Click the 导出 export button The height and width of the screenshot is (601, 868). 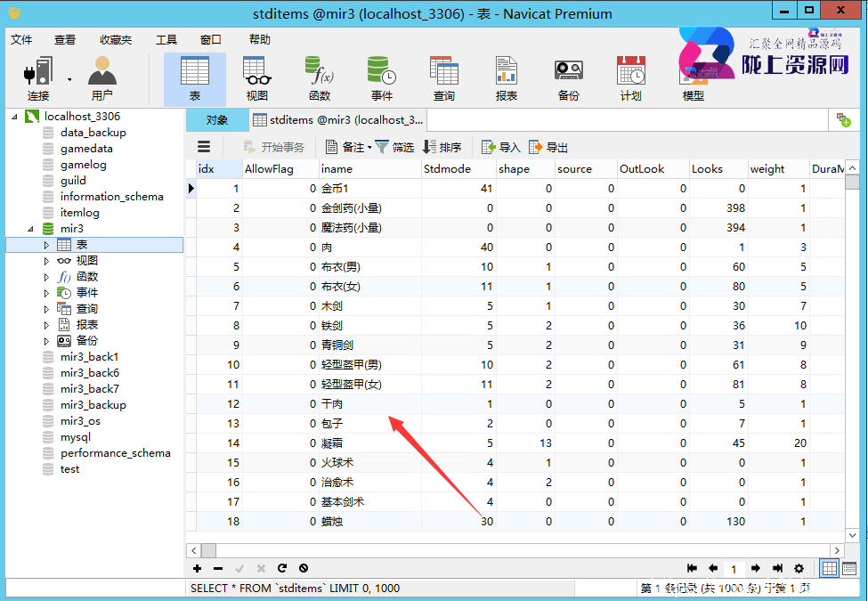point(548,147)
